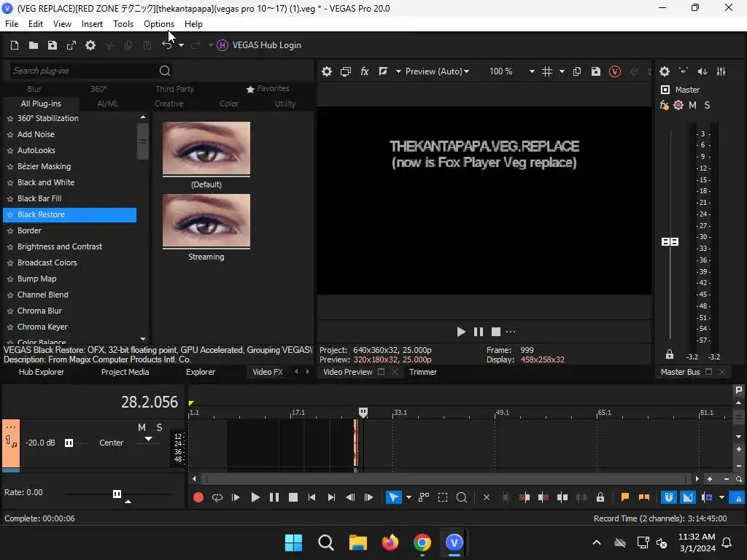Save the project using the save icon
Image resolution: width=747 pixels, height=560 pixels.
click(53, 45)
